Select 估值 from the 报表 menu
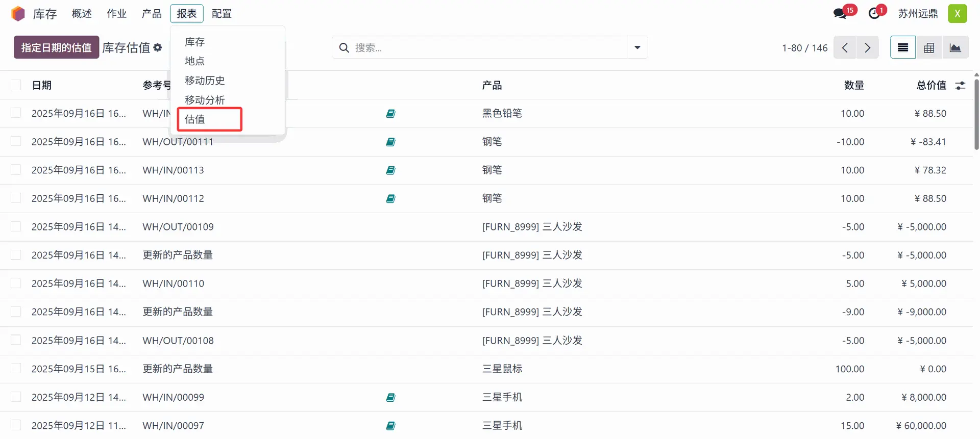This screenshot has height=439, width=980. [195, 119]
